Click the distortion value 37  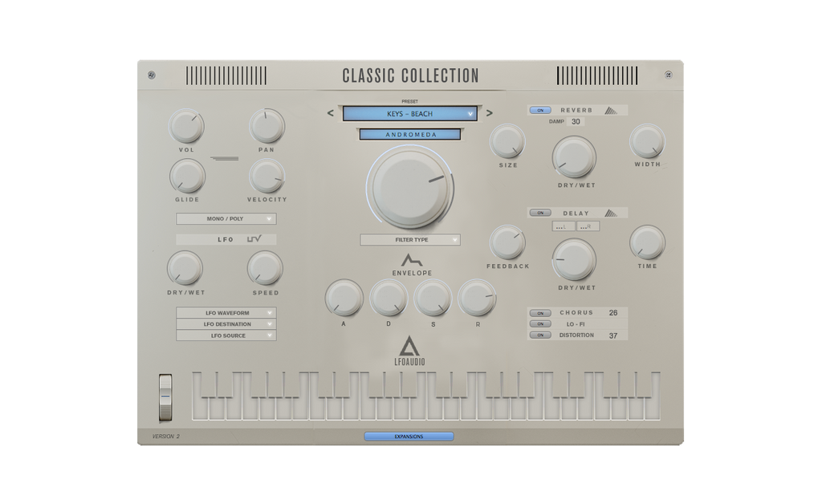613,335
